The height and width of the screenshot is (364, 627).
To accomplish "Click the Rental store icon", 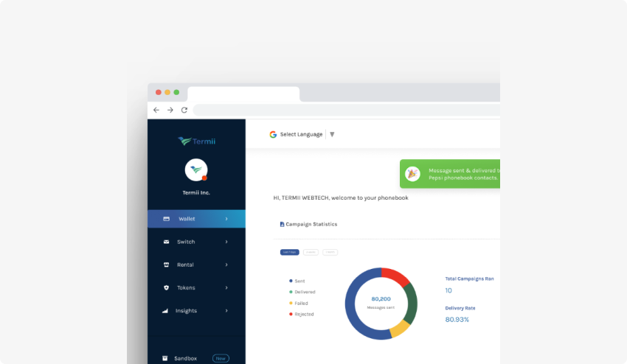I will [166, 265].
